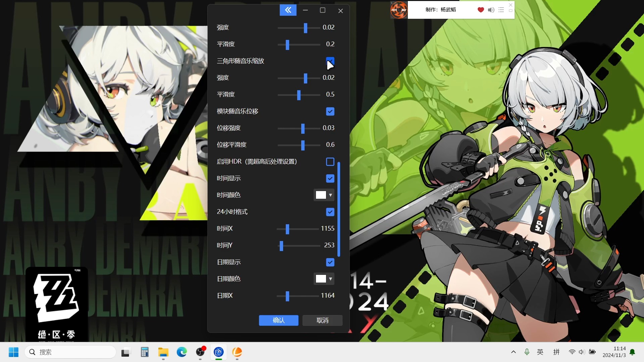Image resolution: width=644 pixels, height=362 pixels.
Task: Open the playlist list icon in music widget
Action: [501, 10]
